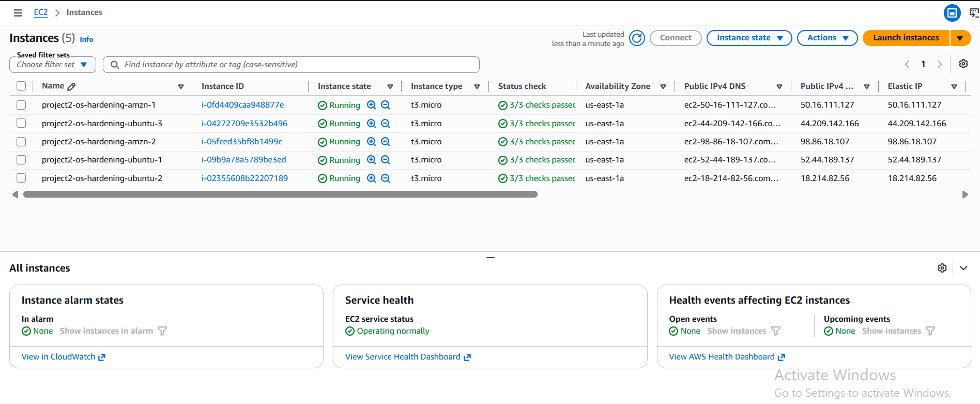Select project2-os-hardening-ubuntu-3 checkbox
The width and height of the screenshot is (980, 404).
pos(21,124)
